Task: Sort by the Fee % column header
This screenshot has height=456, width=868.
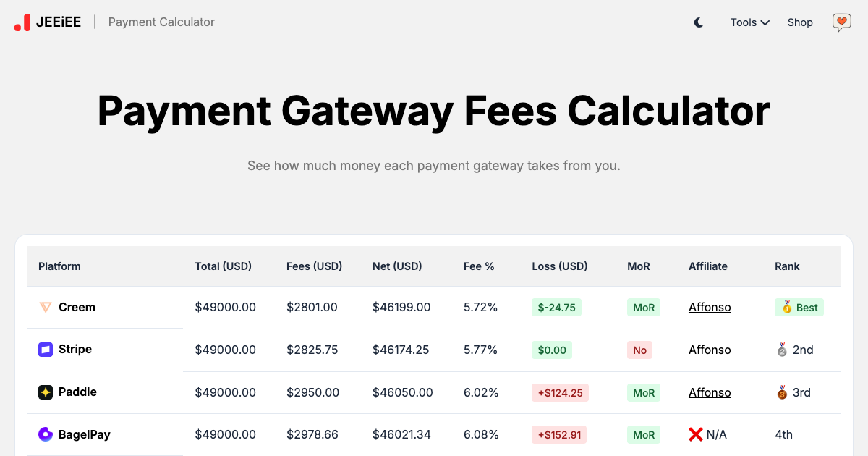Action: [x=479, y=266]
